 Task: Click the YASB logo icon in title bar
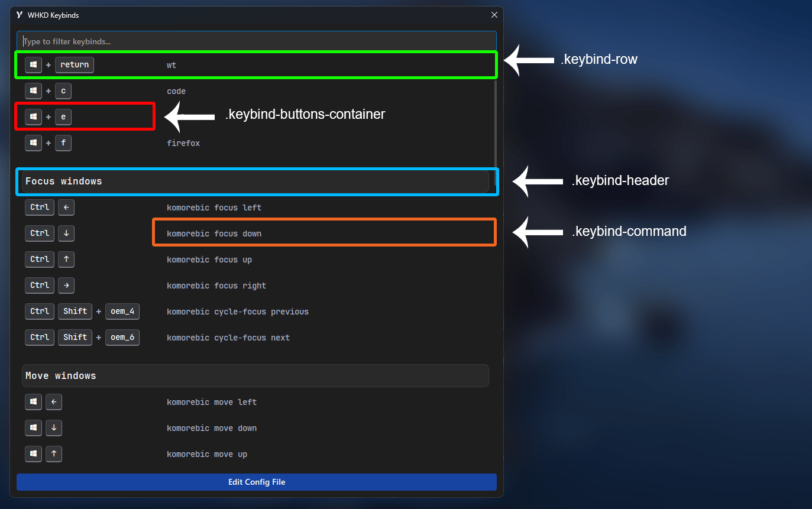[20, 15]
